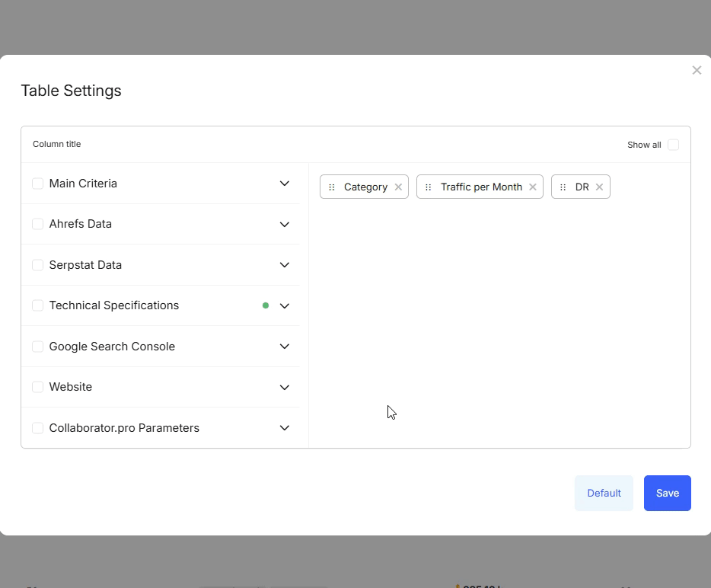The image size is (711, 588).
Task: Save the table settings
Action: tap(667, 493)
